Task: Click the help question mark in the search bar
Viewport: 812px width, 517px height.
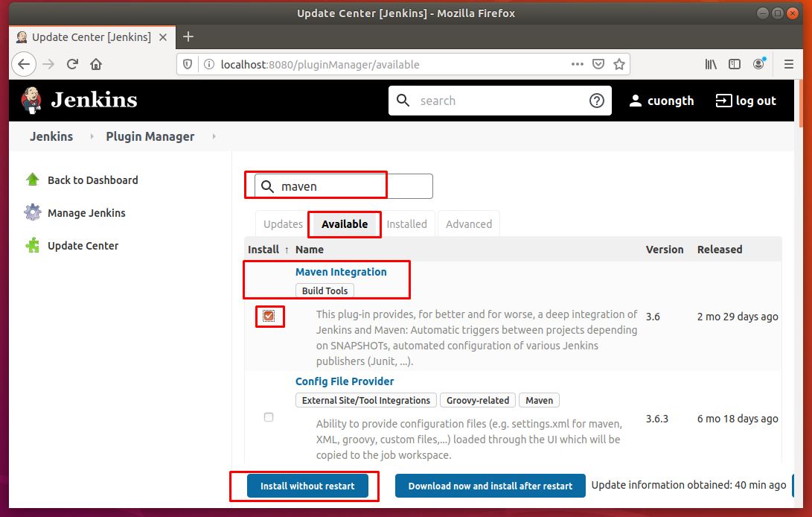Action: pos(596,100)
